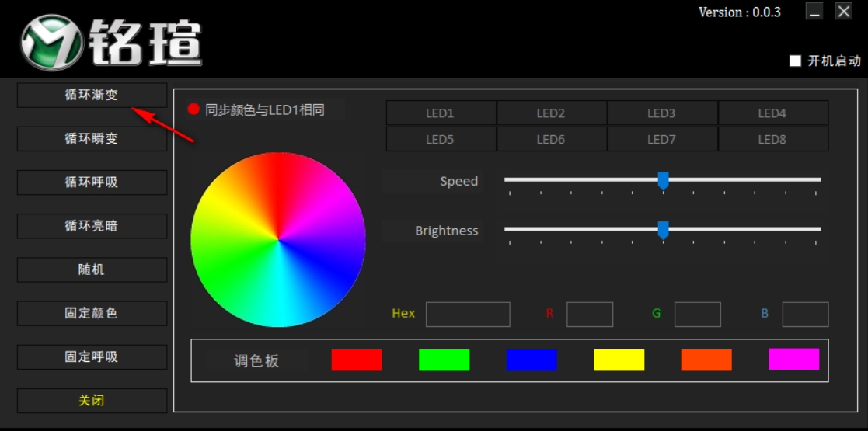Toggle the 同步颜色与LED1相同 radio option

pos(194,109)
